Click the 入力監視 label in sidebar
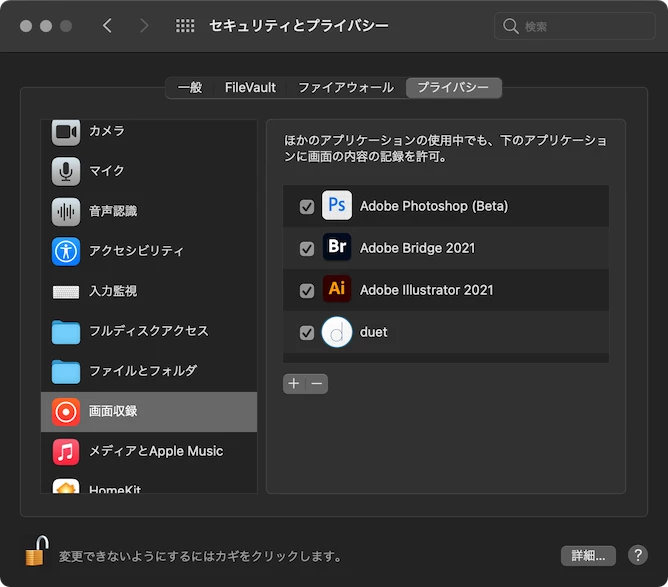Screen dimensions: 668x587 click(113, 291)
